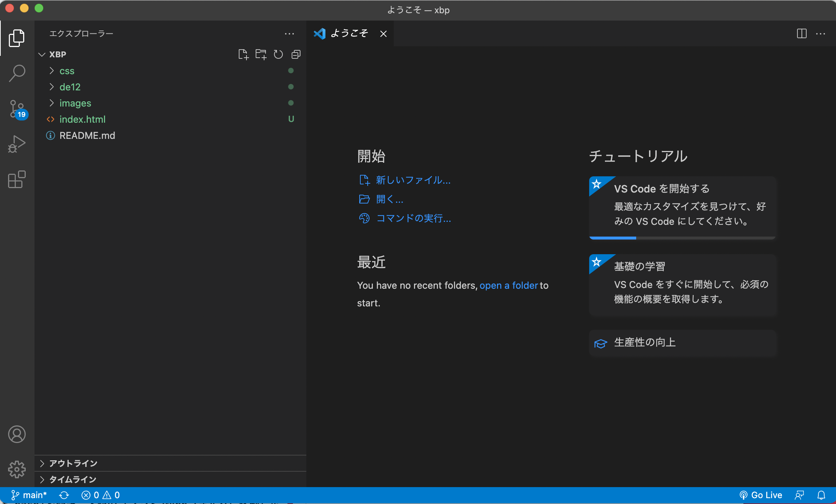Open the Manage settings gear
This screenshot has width=836, height=504.
[17, 469]
